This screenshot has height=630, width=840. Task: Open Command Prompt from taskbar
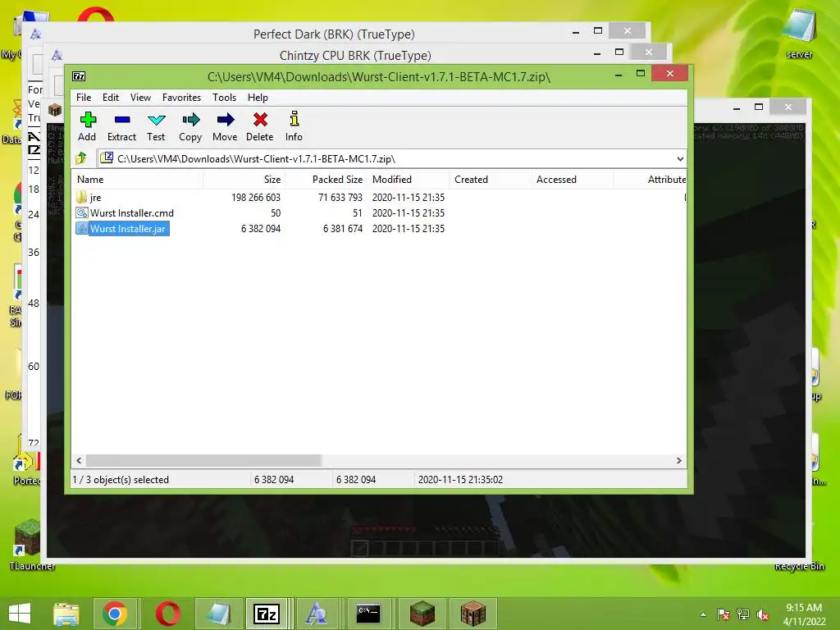coord(368,614)
